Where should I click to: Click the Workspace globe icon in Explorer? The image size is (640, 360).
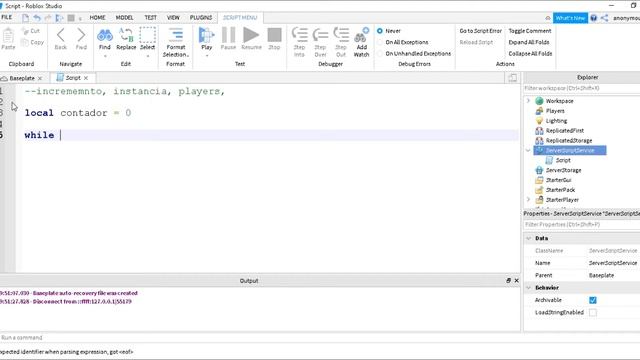(539, 101)
